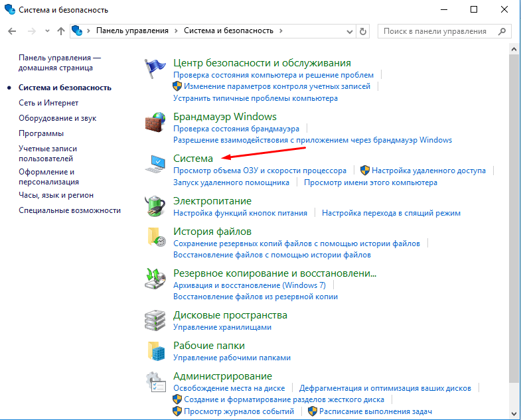521x420 pixels.
Task: Click the Backup and Restore drive icon
Action: (155, 279)
